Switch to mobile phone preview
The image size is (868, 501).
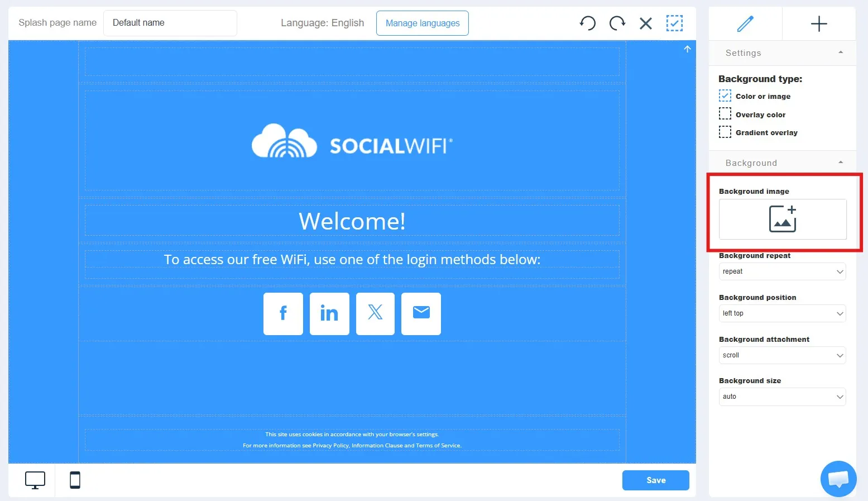tap(75, 480)
